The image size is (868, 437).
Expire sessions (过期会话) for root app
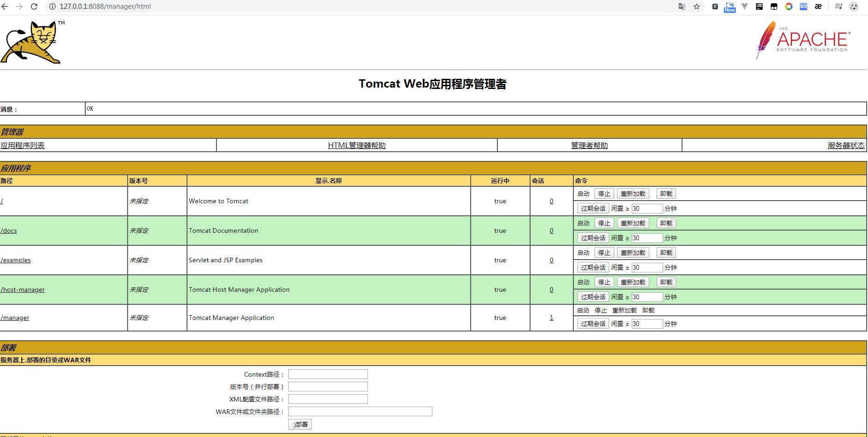point(593,208)
